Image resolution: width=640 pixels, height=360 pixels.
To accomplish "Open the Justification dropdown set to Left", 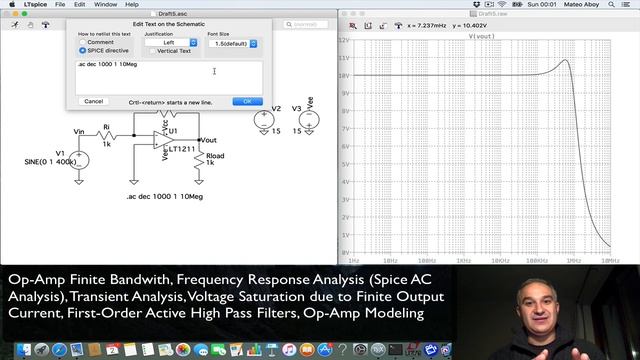I will point(171,42).
